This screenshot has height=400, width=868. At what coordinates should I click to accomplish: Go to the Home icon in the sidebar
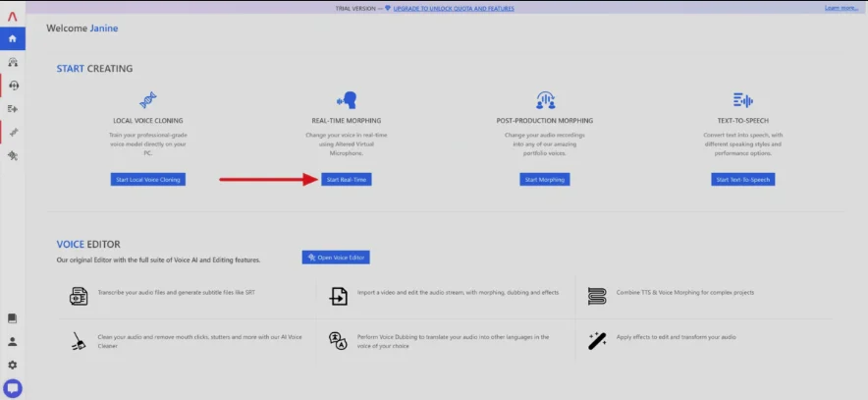point(12,38)
